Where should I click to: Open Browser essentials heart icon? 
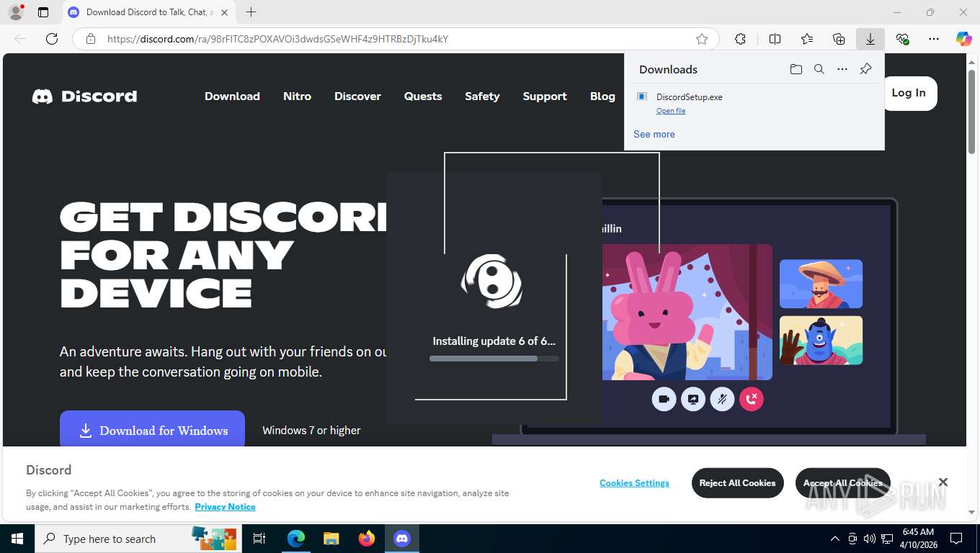[902, 39]
